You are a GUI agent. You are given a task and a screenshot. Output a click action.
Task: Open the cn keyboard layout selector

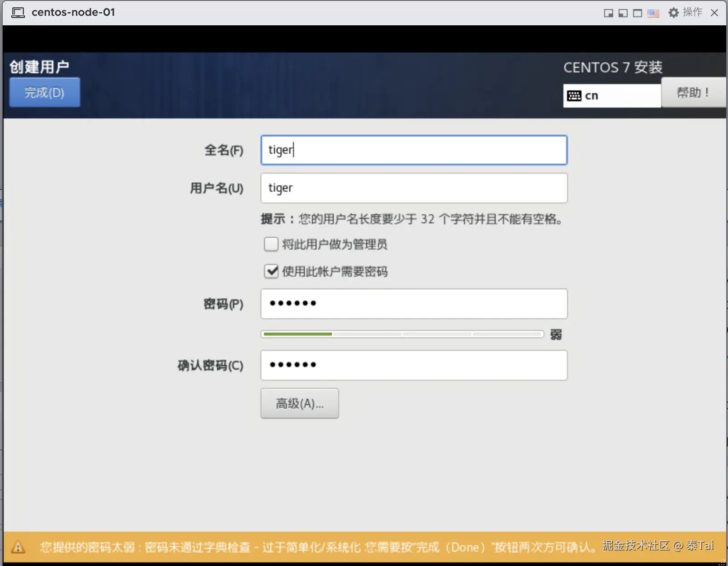[611, 95]
